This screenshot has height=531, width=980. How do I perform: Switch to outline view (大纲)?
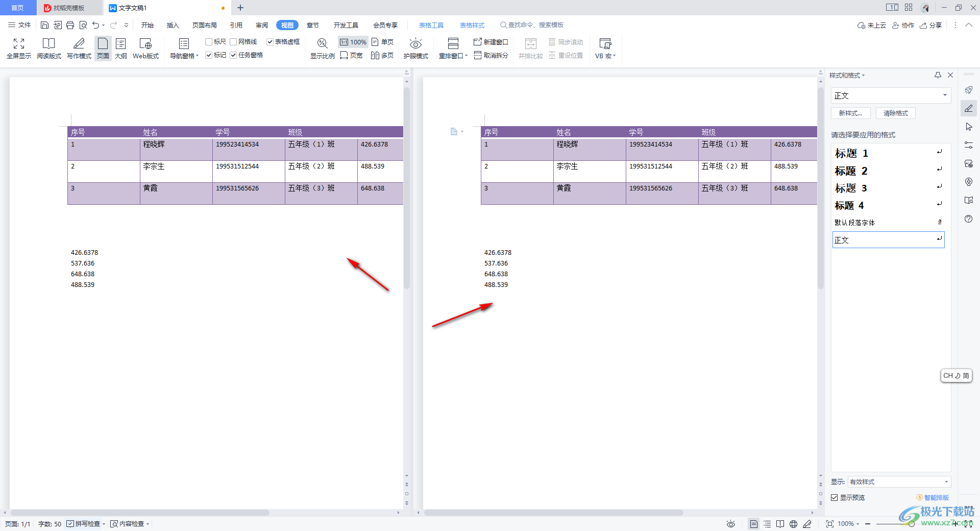[x=121, y=49]
